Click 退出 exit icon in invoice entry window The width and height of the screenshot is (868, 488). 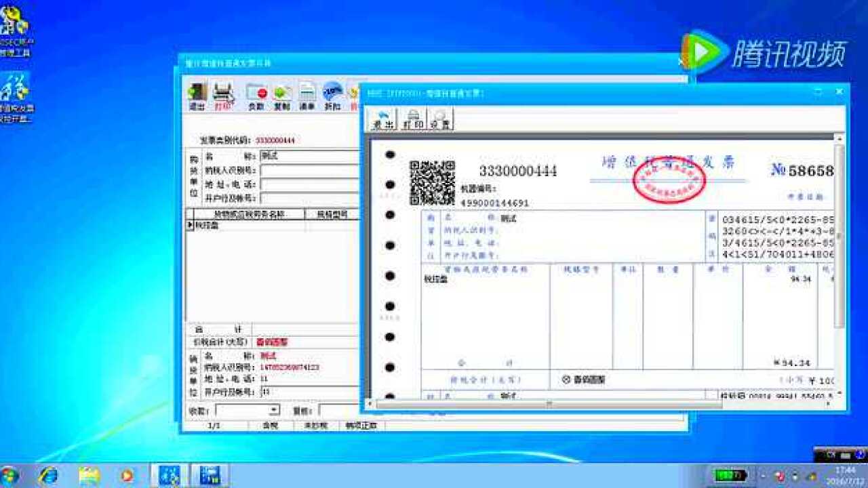(x=197, y=97)
